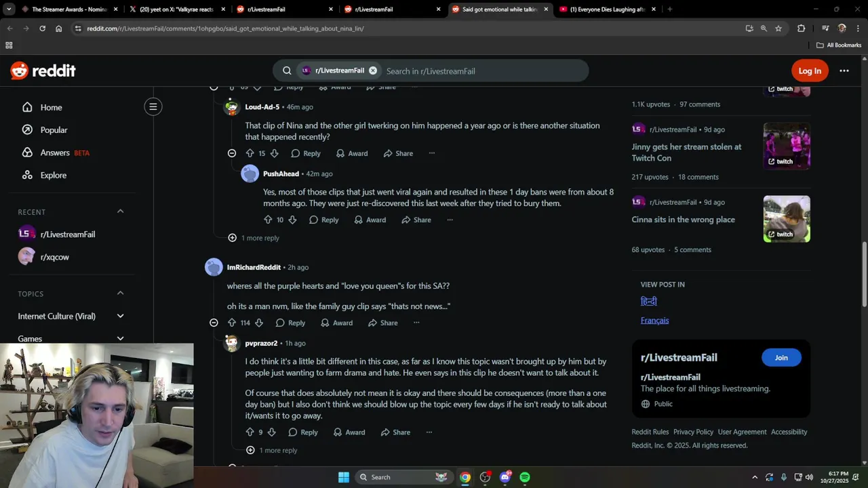Open the All Bookmarks folder
Screen dimensions: 868x488
tap(839, 45)
